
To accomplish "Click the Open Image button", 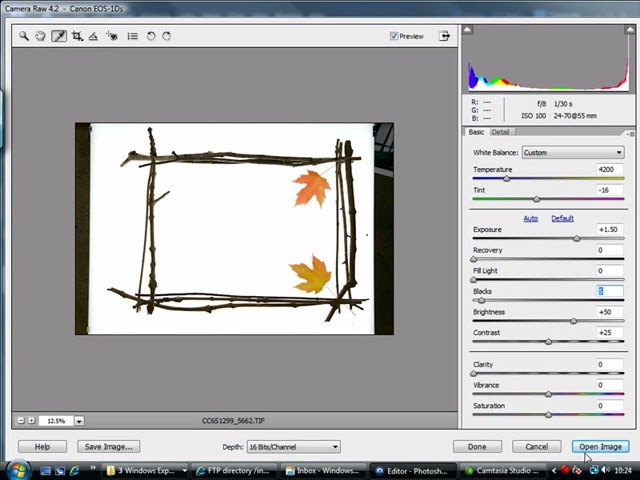I will [600, 447].
